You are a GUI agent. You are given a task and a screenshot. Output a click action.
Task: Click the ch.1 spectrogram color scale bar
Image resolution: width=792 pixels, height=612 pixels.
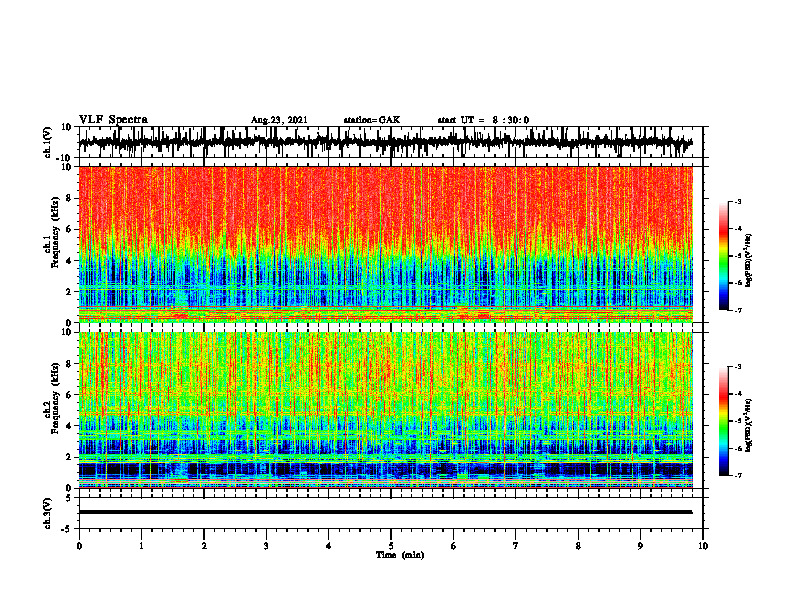[723, 256]
